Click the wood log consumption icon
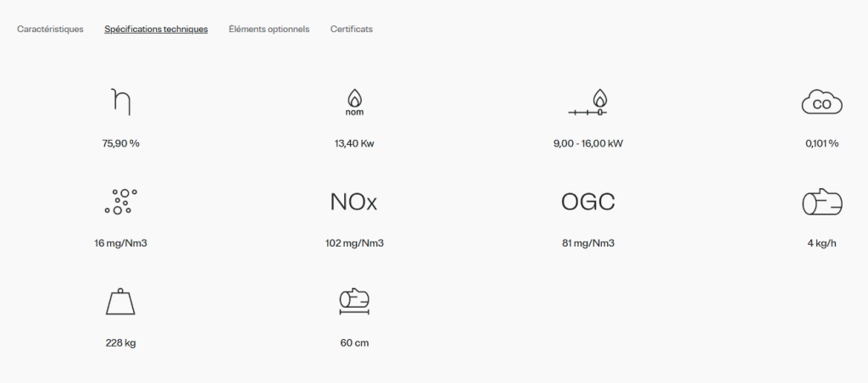Viewport: 868px width, 383px height. coord(822,202)
